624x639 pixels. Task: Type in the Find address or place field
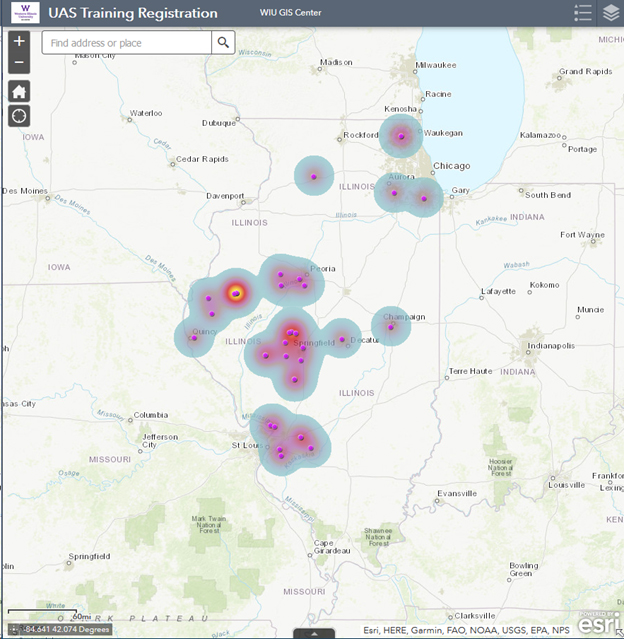coord(128,43)
